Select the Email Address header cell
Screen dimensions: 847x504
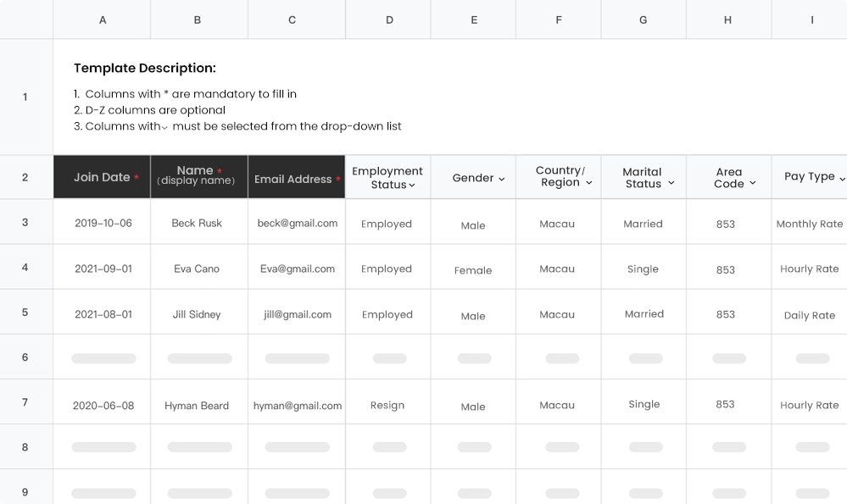click(297, 177)
